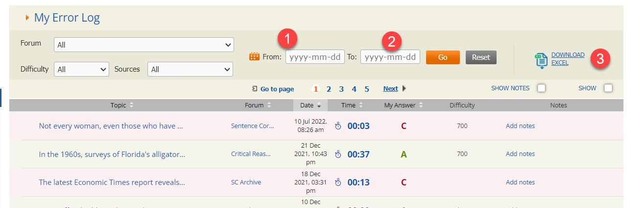This screenshot has width=644, height=208.
Task: Click the Next page arrow icon
Action: click(x=404, y=89)
